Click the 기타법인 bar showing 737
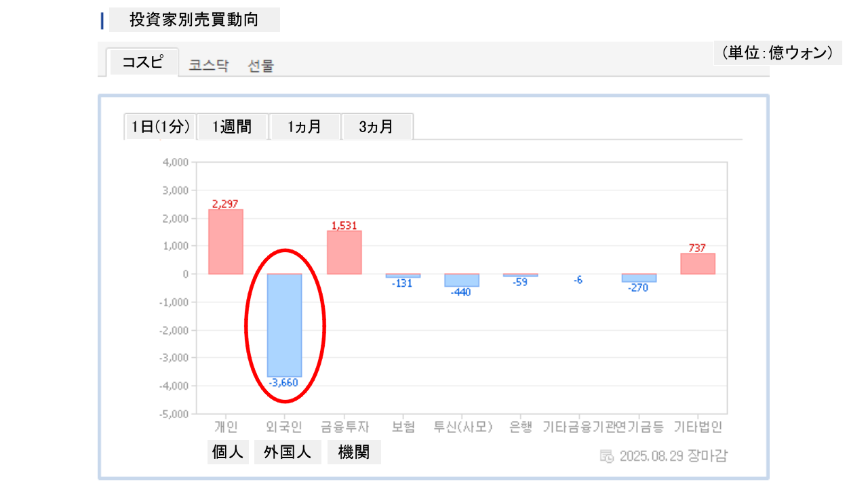Viewport: 868px width, 488px height. [698, 264]
